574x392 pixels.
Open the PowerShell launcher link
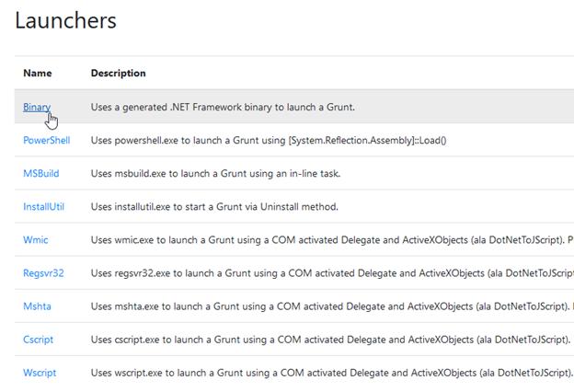tap(46, 140)
